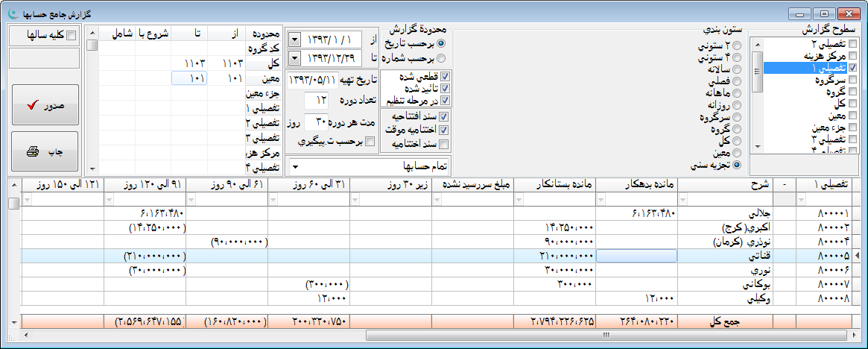The width and height of the screenshot is (868, 349).
Task: Click the سطوح گزارش list scrollbar down arrow
Action: [x=758, y=147]
